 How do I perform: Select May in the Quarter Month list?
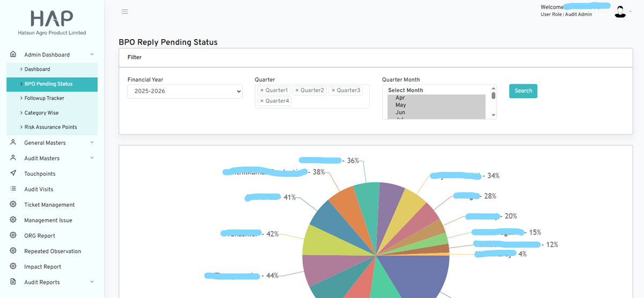point(400,105)
